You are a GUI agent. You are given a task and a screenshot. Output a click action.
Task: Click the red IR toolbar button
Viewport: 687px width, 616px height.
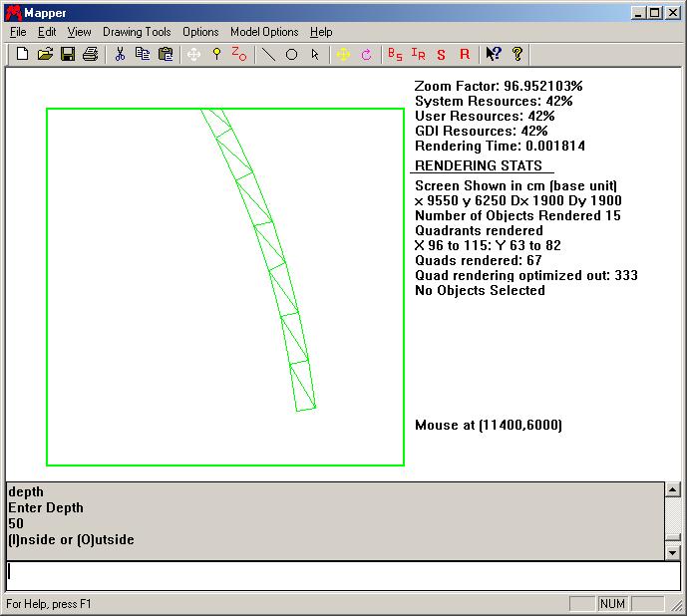pos(419,54)
